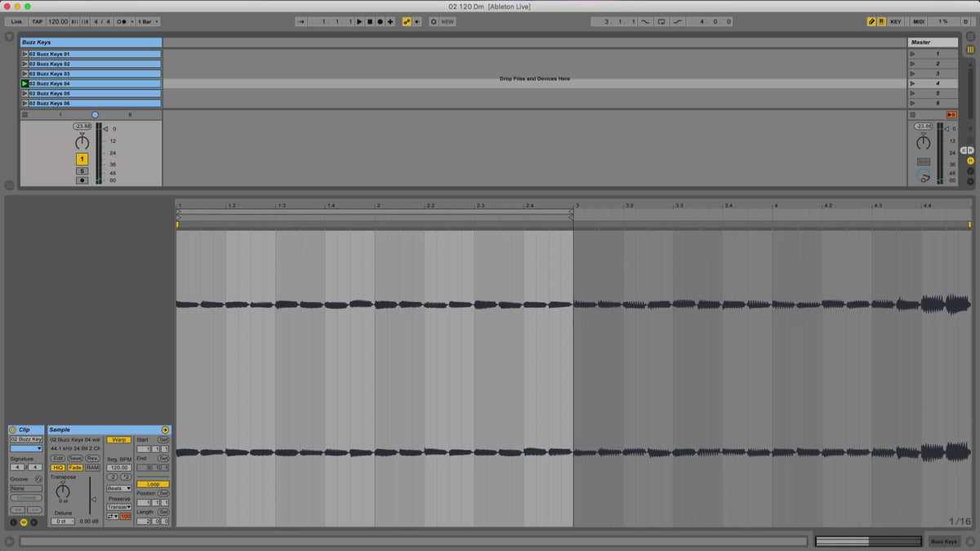Toggle the clip Loop switch
980x551 pixels.
click(x=153, y=484)
